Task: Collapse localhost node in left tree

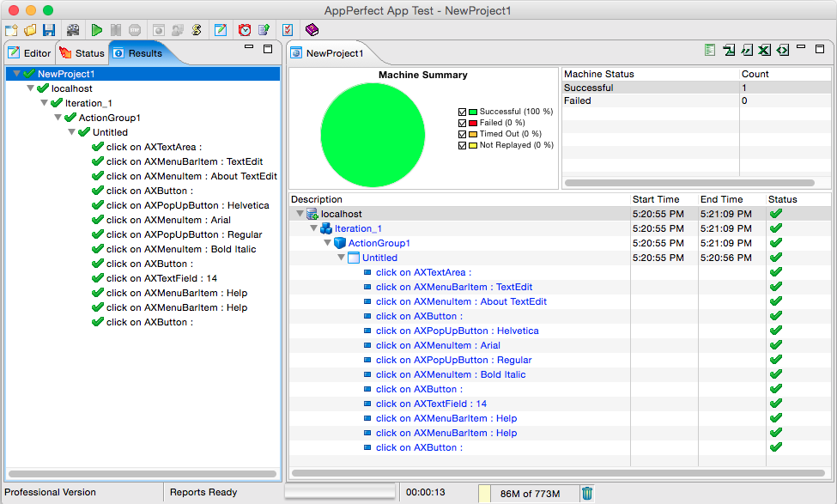Action: point(30,88)
